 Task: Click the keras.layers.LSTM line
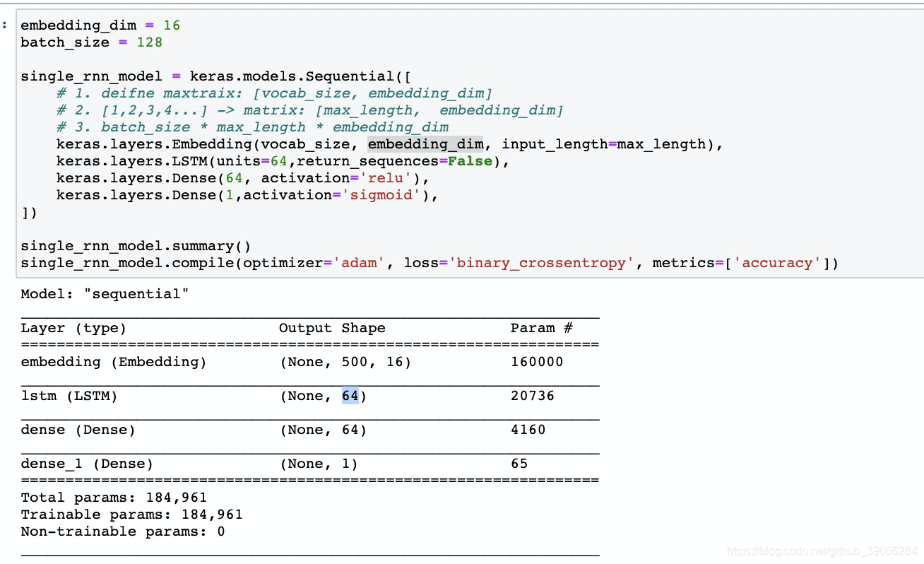pos(283,161)
